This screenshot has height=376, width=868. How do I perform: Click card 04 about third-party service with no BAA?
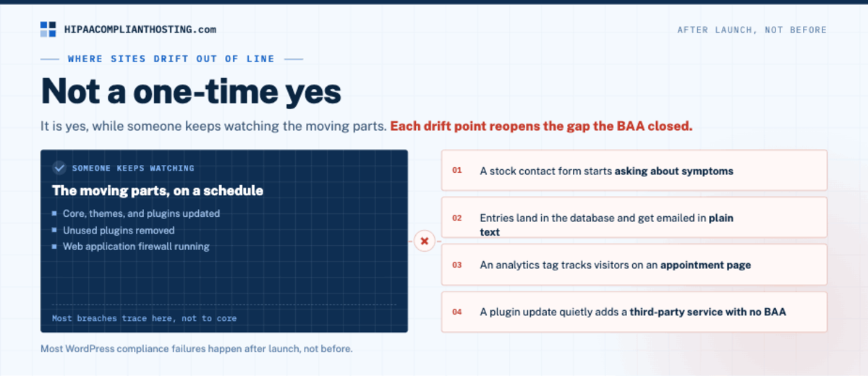(634, 312)
